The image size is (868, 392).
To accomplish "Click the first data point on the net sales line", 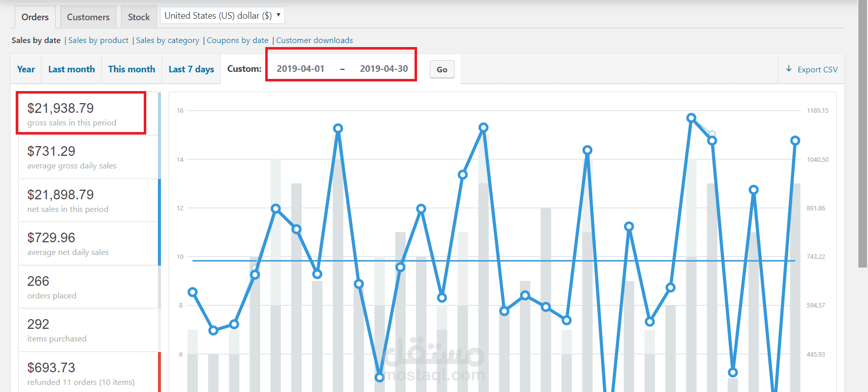I will click(x=192, y=292).
